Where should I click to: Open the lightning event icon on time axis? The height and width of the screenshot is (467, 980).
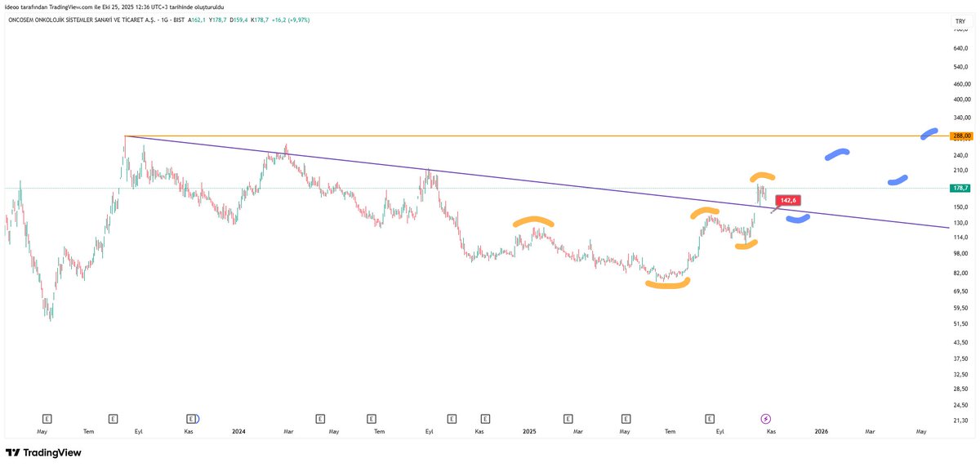[766, 417]
